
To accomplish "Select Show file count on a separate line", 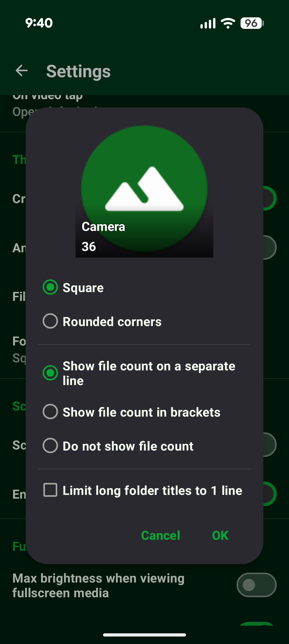I will click(139, 373).
